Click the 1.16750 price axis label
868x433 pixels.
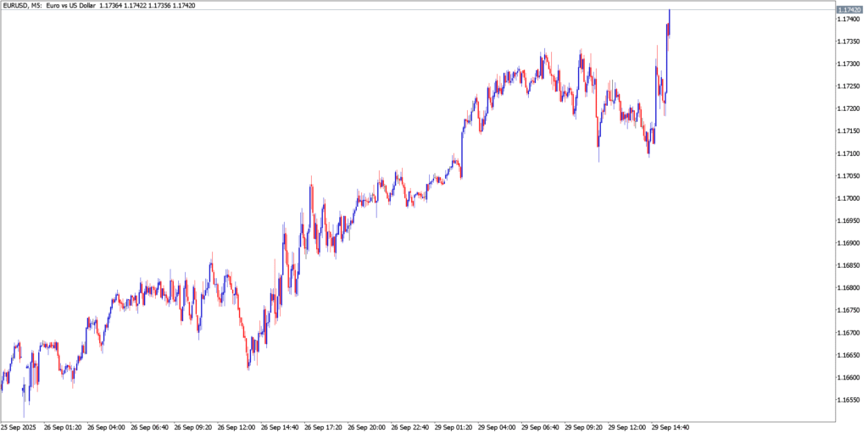click(x=850, y=310)
